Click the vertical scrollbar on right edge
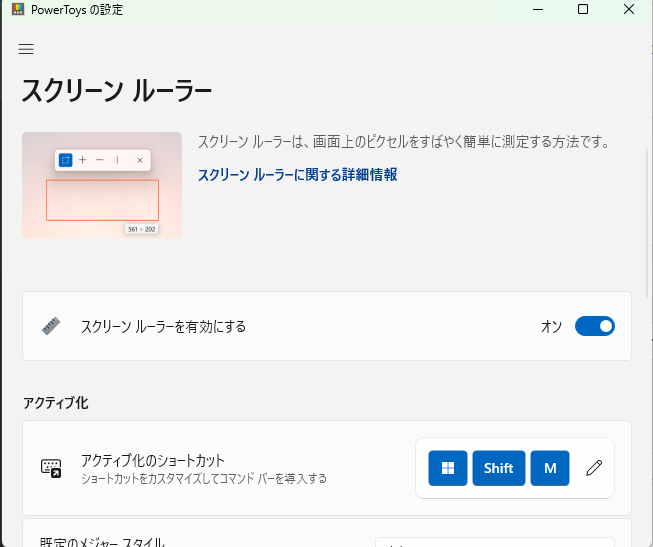The width and height of the screenshot is (653, 547). coord(647,223)
